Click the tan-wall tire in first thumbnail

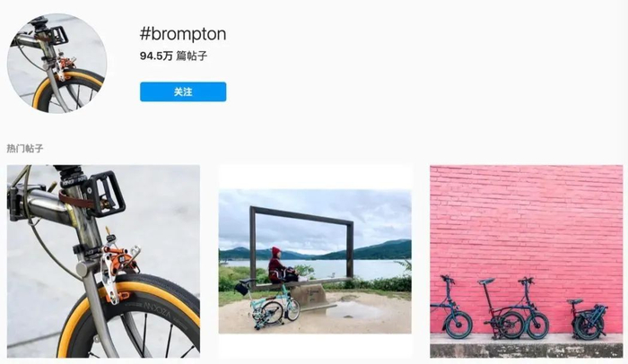[x=132, y=316]
